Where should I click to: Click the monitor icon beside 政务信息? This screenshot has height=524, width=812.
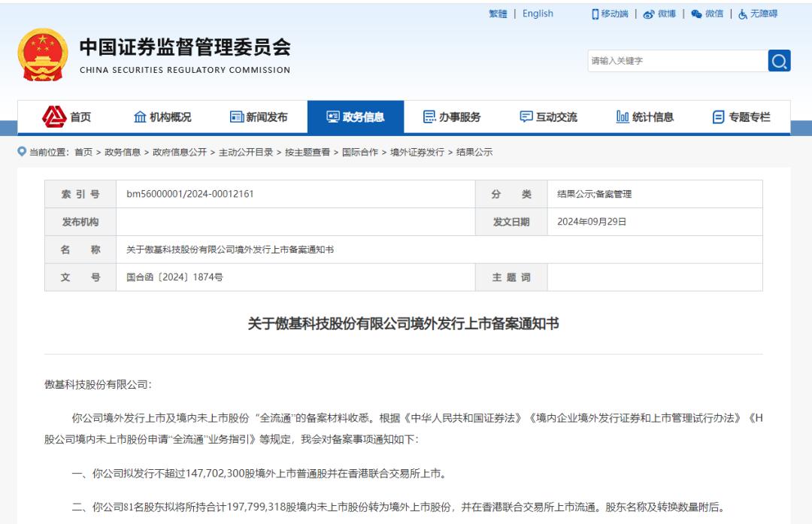[333, 117]
